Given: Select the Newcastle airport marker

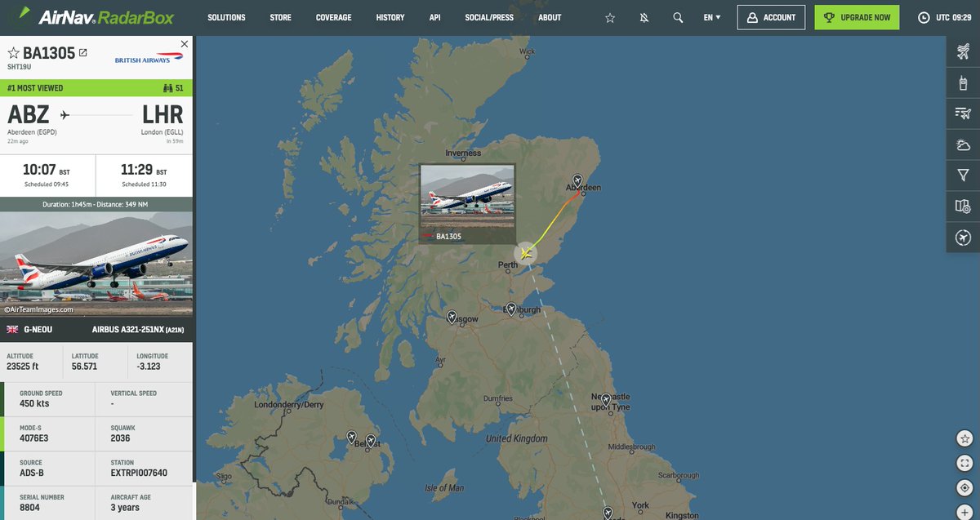Looking at the screenshot, I should click(x=605, y=399).
